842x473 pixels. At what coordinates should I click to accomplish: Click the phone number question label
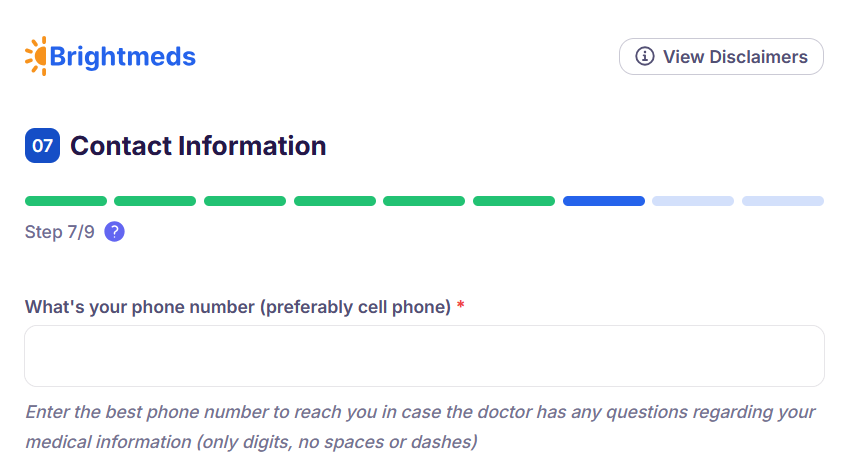pyautogui.click(x=238, y=307)
